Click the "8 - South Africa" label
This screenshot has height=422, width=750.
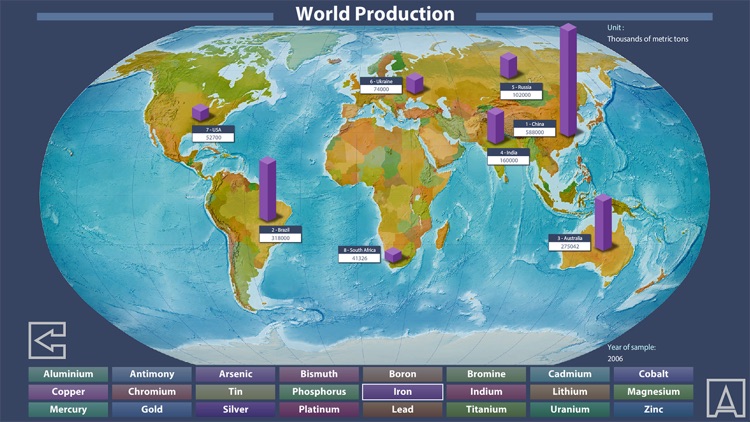click(x=359, y=250)
